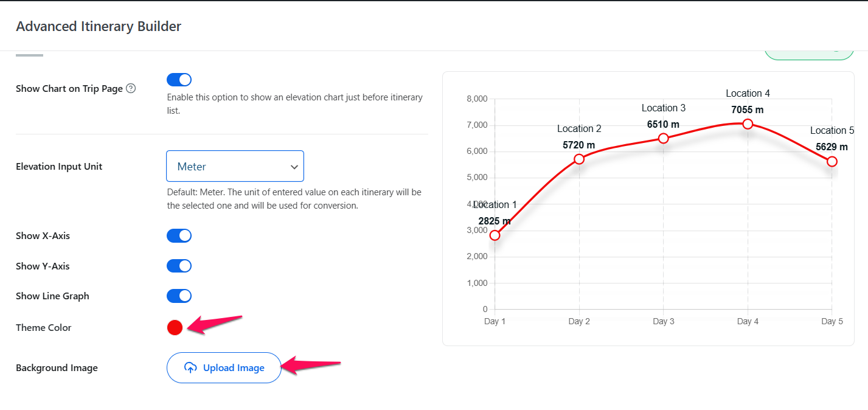
Task: Click the Day 1 x-axis label
Action: click(495, 322)
